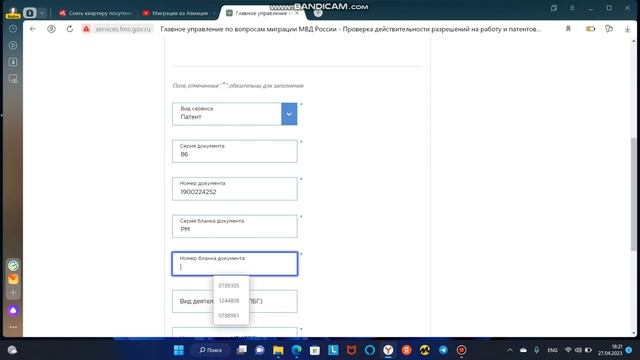This screenshot has width=640, height=360.
Task: Open the green checkmark app in sidebar
Action: pyautogui.click(x=13, y=265)
